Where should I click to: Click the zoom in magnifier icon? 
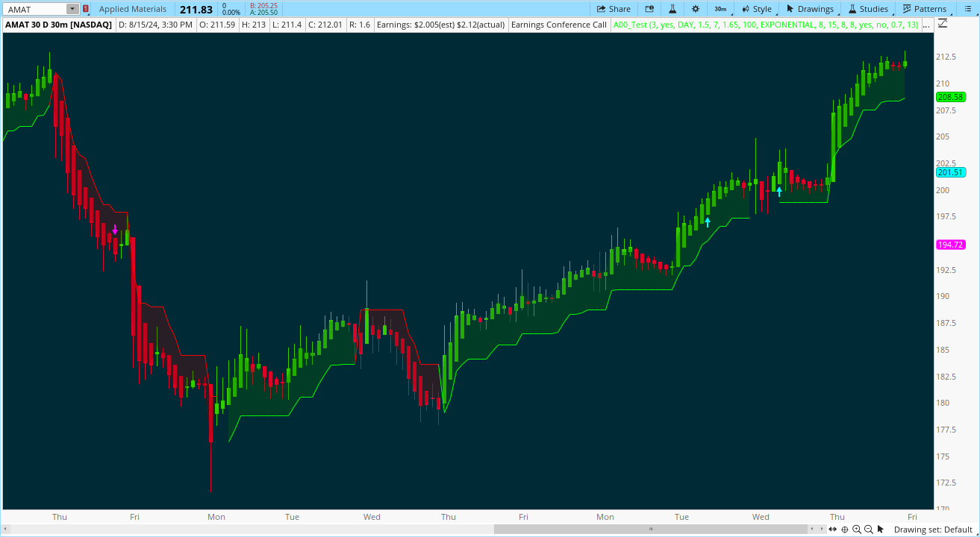(x=856, y=529)
